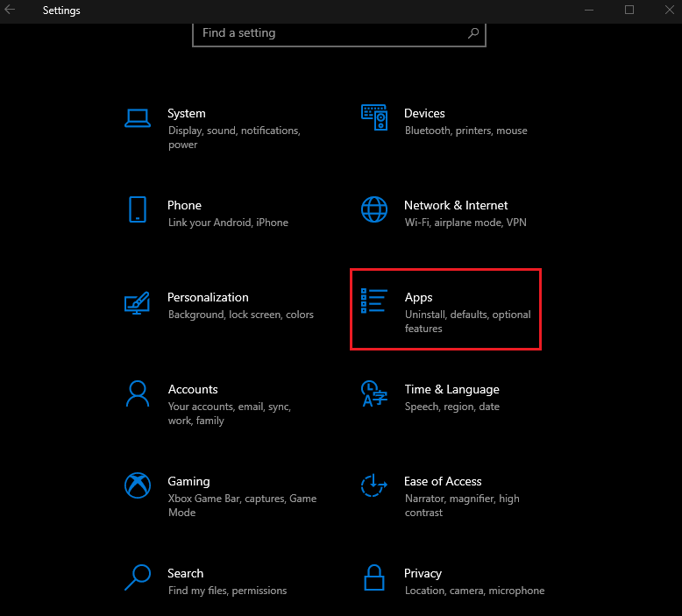Select the Accounts person icon
The height and width of the screenshot is (616, 682).
[x=138, y=393]
